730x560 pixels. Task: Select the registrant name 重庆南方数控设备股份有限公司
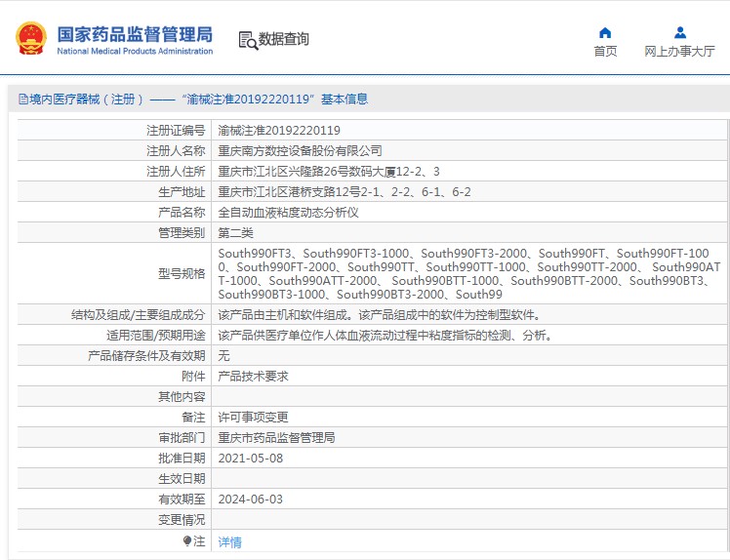300,151
